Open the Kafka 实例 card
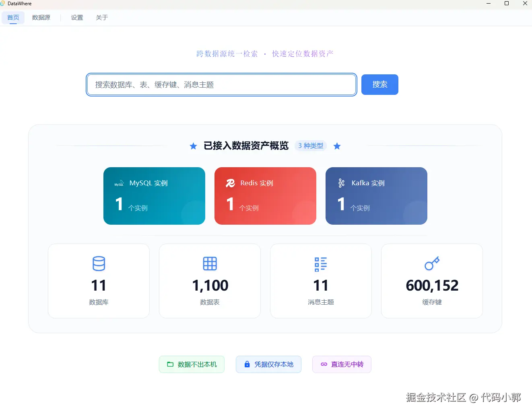532x414 pixels. (x=376, y=196)
